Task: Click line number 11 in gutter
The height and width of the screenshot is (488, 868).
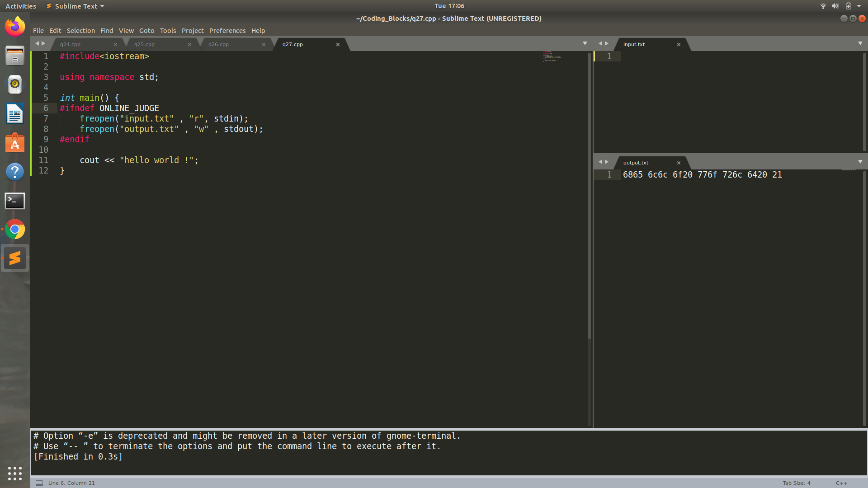Action: tap(43, 160)
